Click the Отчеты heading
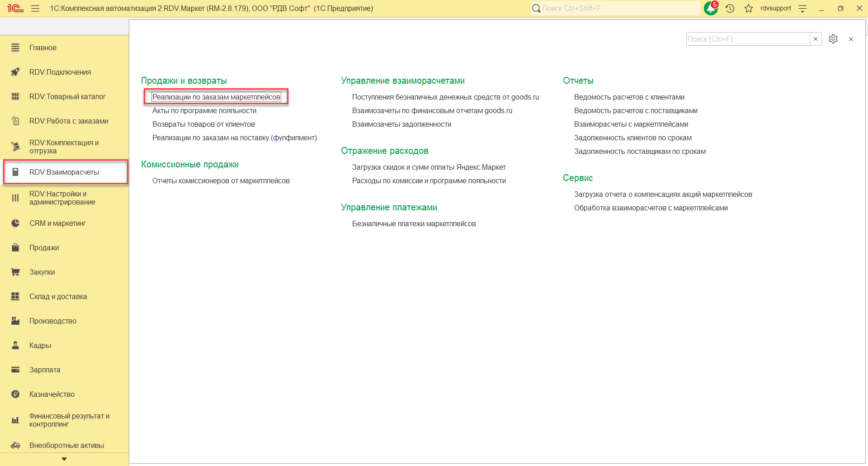868x466 pixels. (578, 81)
